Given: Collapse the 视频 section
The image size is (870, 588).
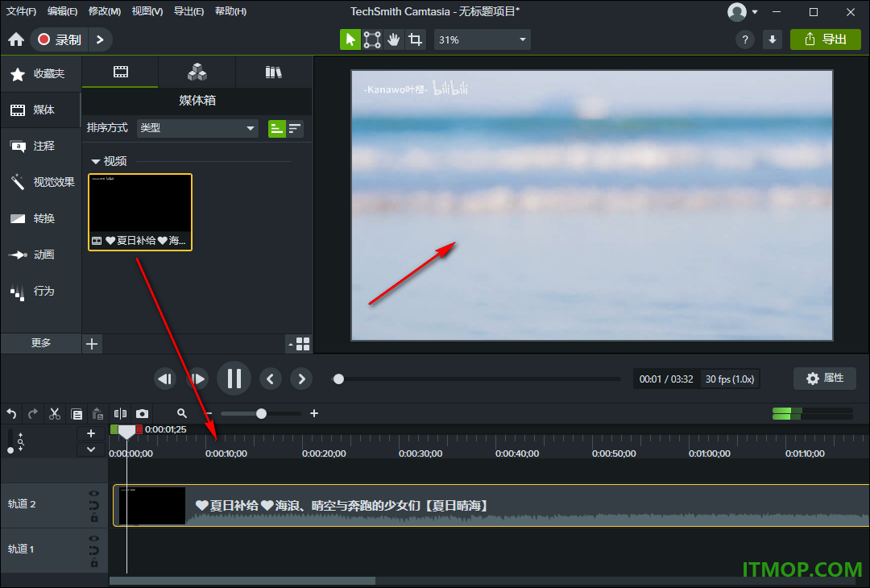Looking at the screenshot, I should (95, 161).
